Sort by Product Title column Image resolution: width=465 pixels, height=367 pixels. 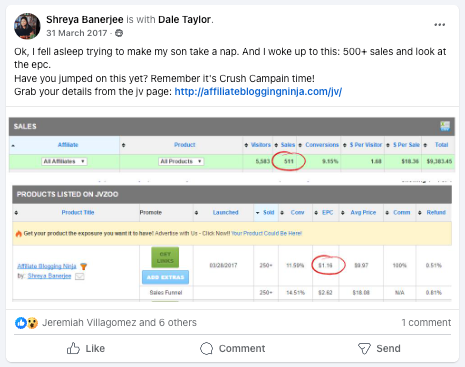coord(78,212)
